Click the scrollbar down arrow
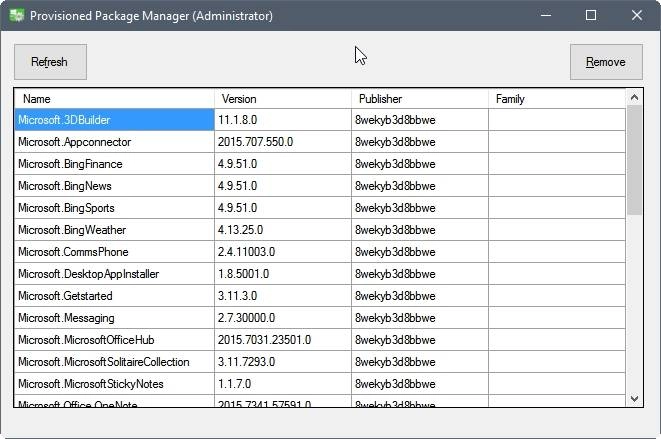661x439 pixels. [634, 399]
